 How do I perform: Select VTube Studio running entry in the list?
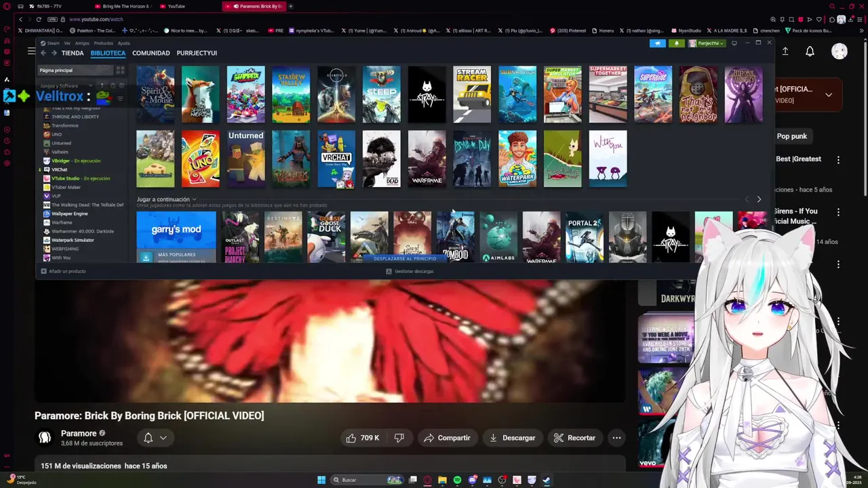coord(80,178)
